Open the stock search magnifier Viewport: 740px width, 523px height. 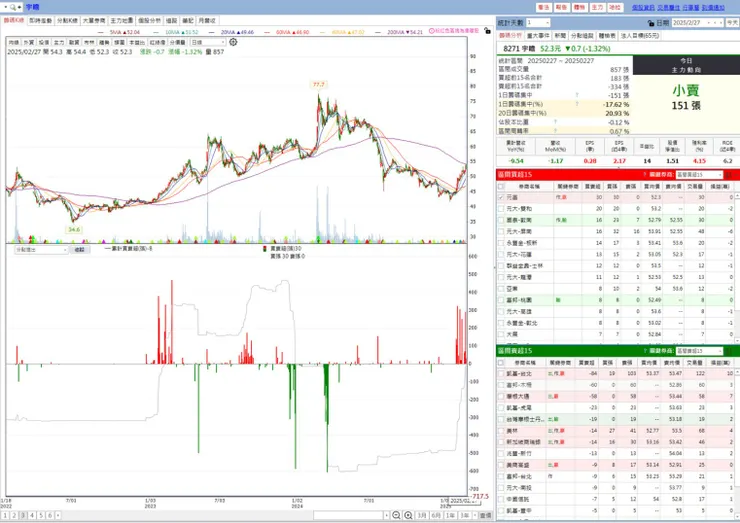point(13,7)
